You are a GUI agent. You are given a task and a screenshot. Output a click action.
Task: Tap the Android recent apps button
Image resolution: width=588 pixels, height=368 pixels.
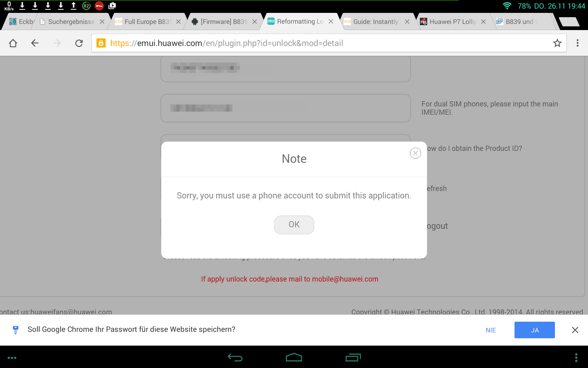click(x=353, y=357)
